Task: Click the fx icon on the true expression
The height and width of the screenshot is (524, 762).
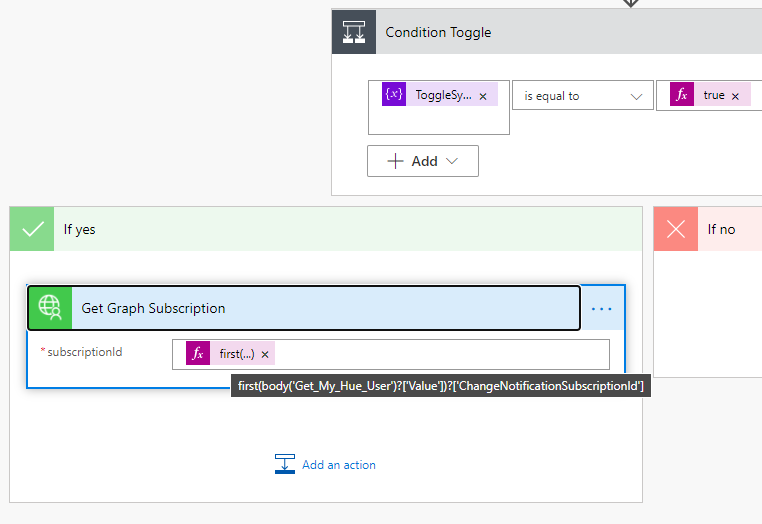Action: coord(683,95)
